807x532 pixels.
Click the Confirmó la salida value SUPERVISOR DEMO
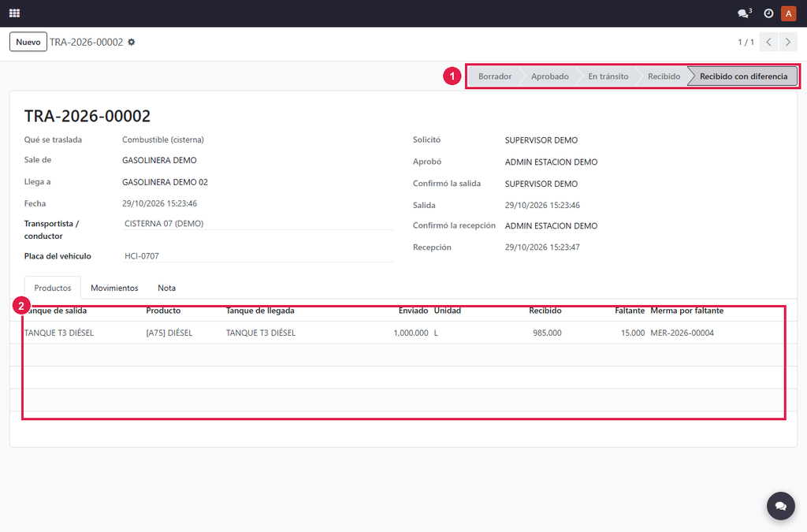(x=541, y=184)
